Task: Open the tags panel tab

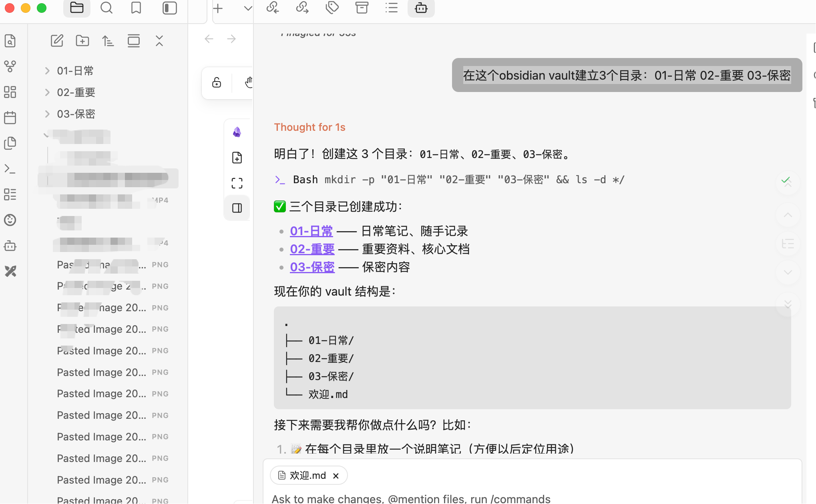Action: (332, 8)
